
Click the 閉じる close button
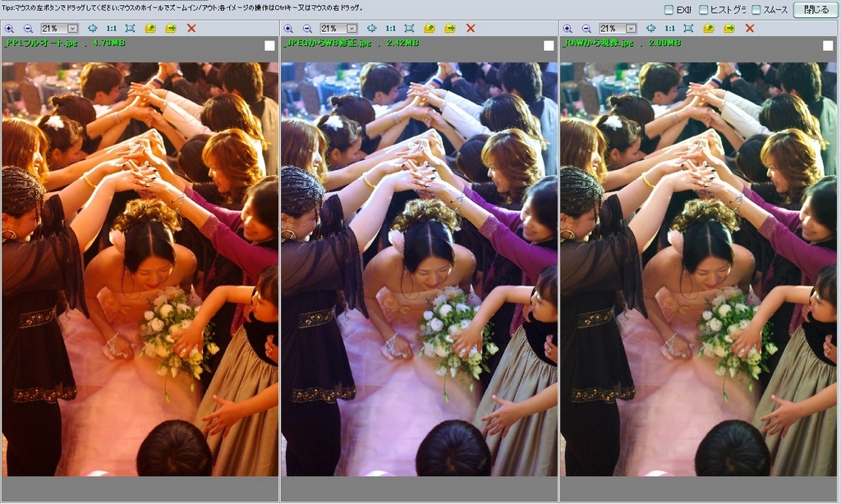pyautogui.click(x=816, y=10)
